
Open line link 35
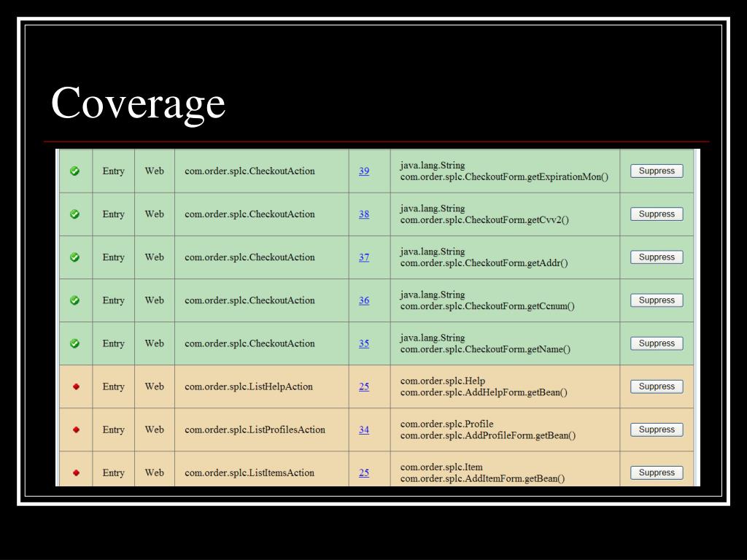click(x=364, y=343)
